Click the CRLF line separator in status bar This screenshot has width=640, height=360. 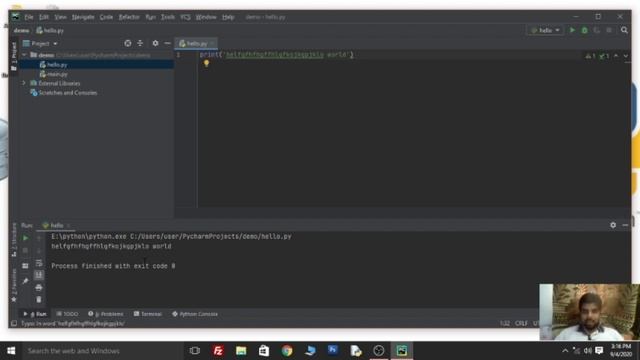tap(521, 323)
